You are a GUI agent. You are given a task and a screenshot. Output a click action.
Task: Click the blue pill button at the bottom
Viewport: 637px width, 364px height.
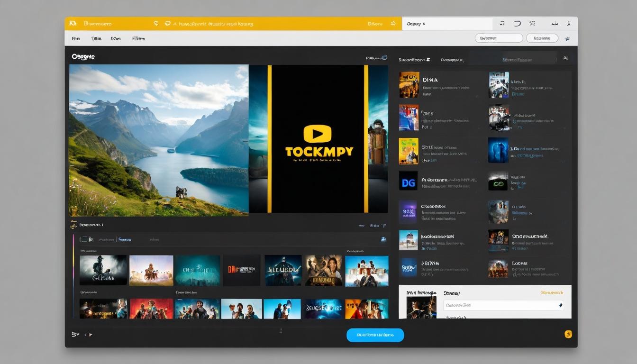[x=375, y=335]
